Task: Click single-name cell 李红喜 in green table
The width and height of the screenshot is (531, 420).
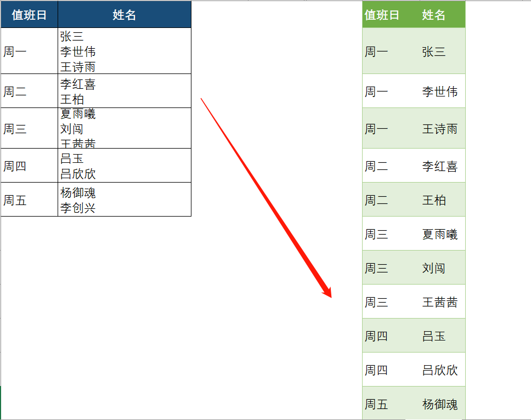Action: click(x=442, y=166)
